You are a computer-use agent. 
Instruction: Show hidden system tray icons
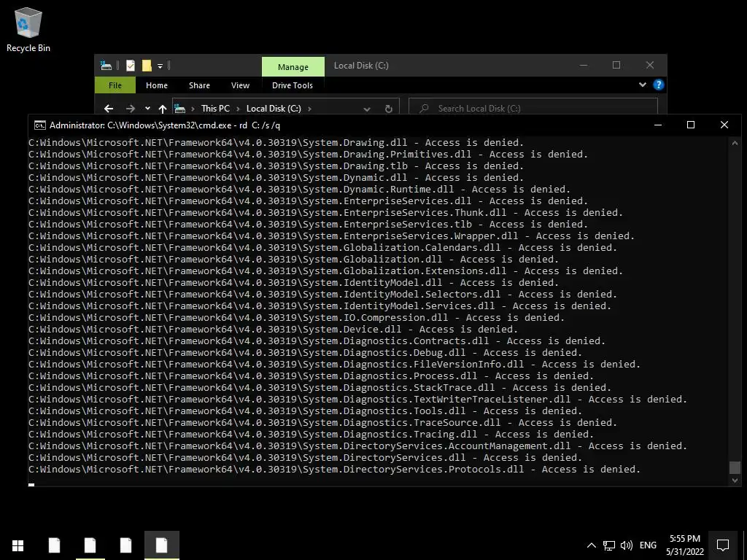[591, 545]
